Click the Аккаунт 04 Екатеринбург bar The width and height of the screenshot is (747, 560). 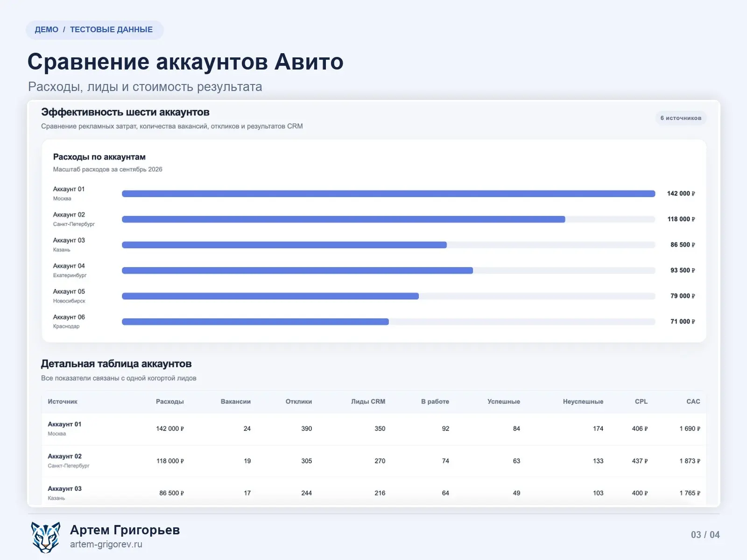point(297,271)
